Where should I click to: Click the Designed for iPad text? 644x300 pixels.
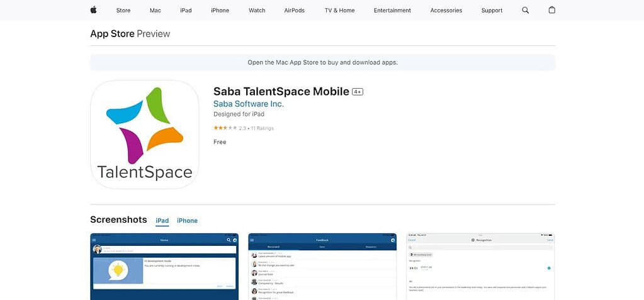(x=239, y=114)
